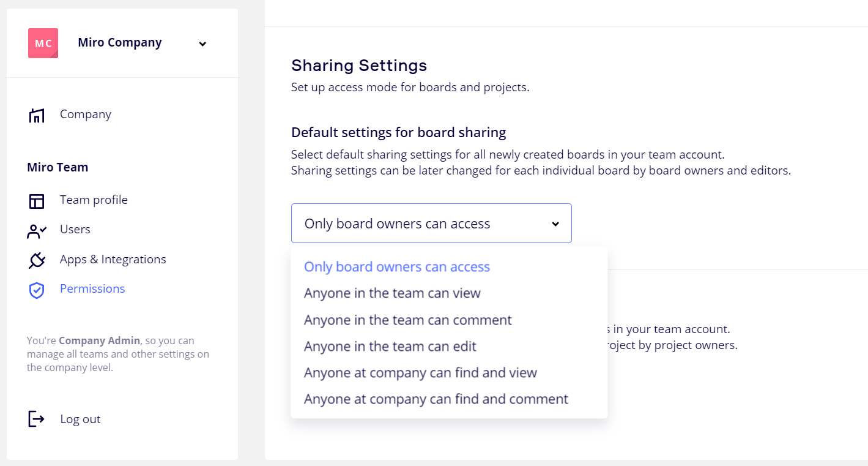The image size is (868, 466).
Task: Select 'Only board owners can access' option
Action: coord(397,267)
